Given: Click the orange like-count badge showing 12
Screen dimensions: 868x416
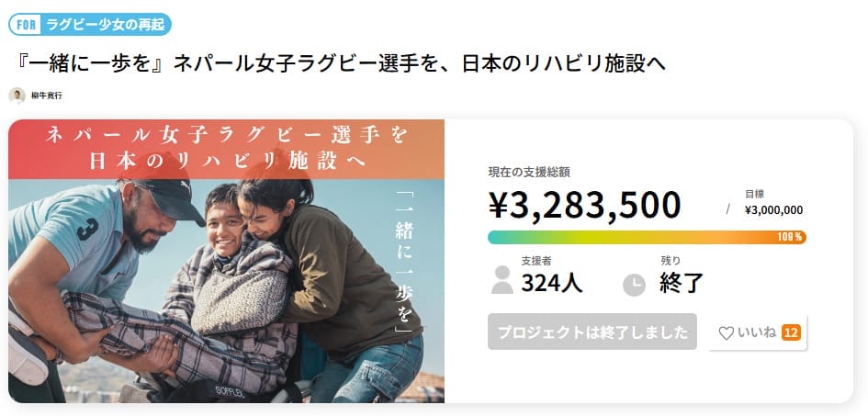Looking at the screenshot, I should pyautogui.click(x=791, y=332).
